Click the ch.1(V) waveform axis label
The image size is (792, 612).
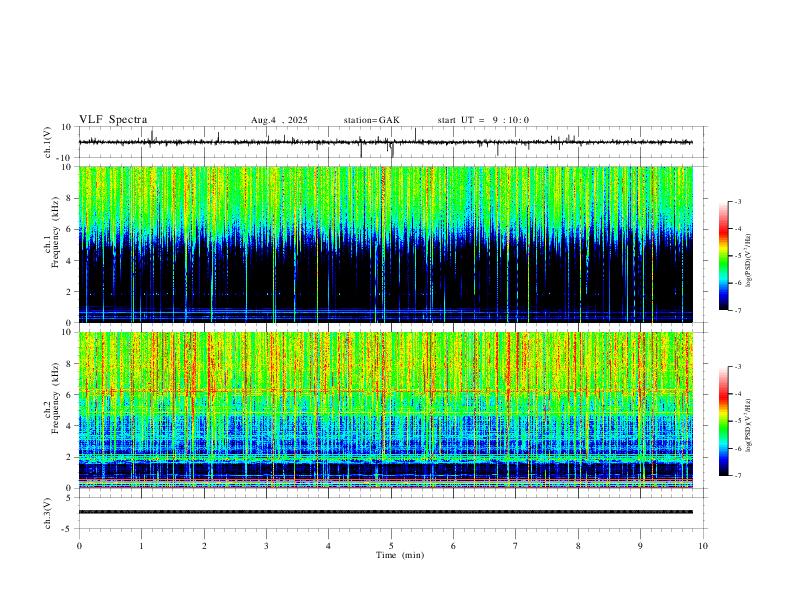pyautogui.click(x=48, y=142)
